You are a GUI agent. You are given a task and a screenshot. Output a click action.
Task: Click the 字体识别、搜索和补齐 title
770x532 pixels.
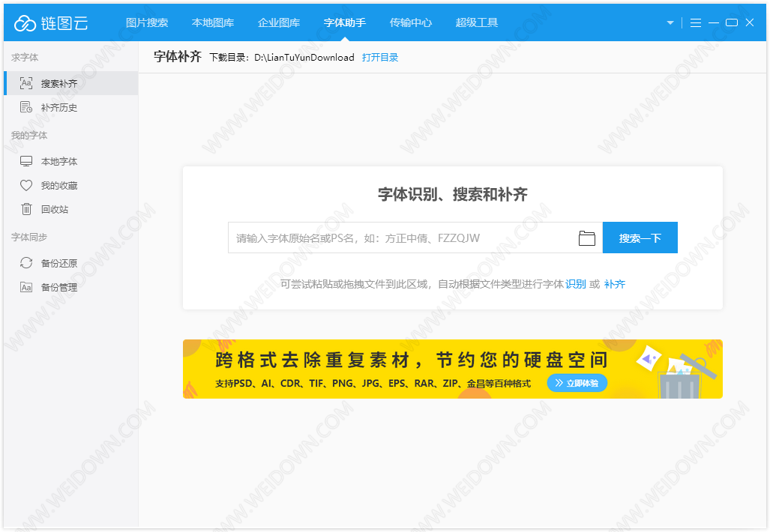pos(452,194)
